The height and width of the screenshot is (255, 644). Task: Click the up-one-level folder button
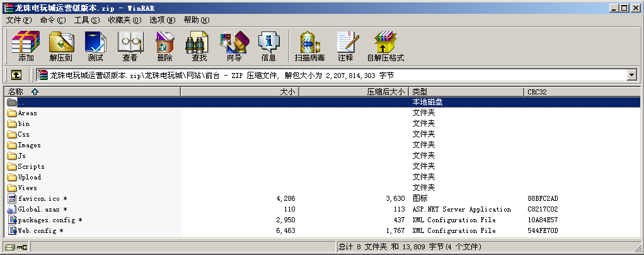16,75
